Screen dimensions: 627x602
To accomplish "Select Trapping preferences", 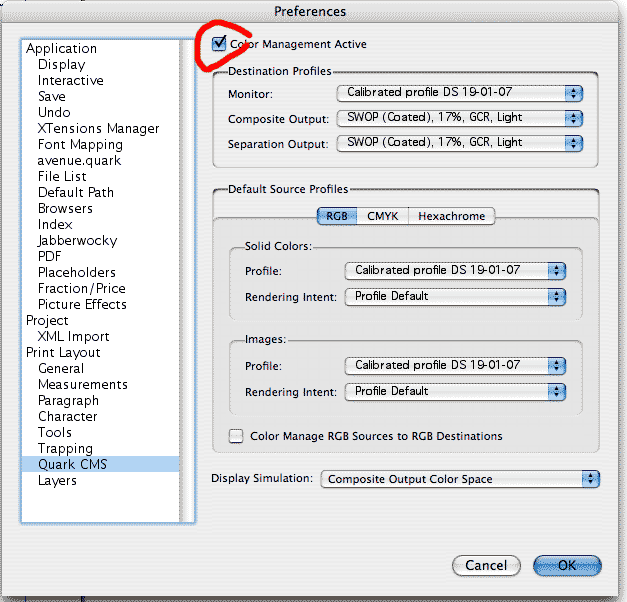I will (101, 448).
